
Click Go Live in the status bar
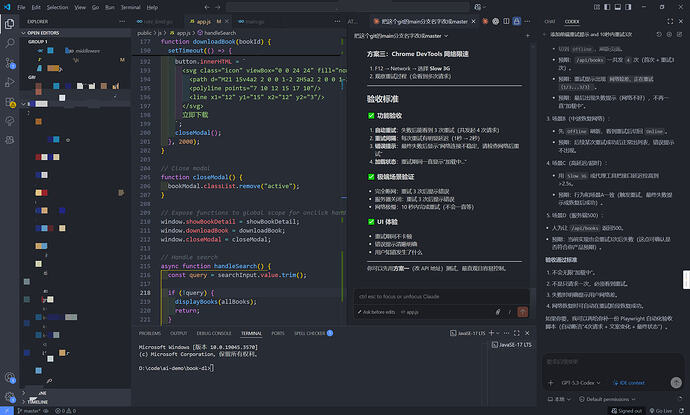click(x=661, y=411)
